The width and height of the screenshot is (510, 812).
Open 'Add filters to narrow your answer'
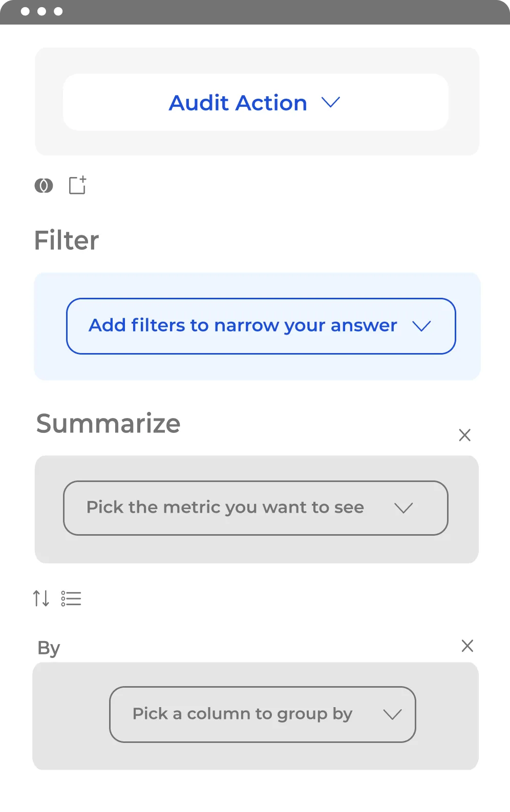(261, 326)
